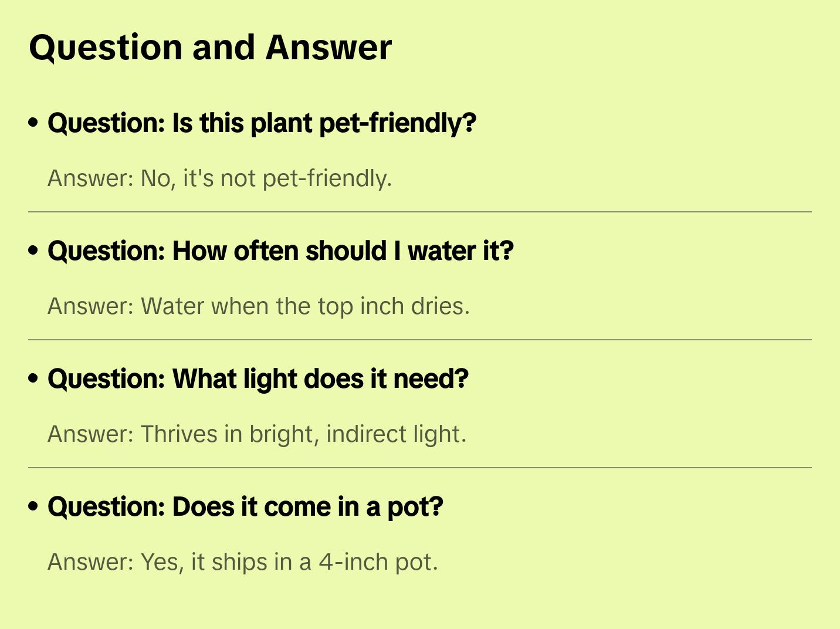
Task: Expand the "Is this plant pet-friendly?" question
Action: point(262,123)
